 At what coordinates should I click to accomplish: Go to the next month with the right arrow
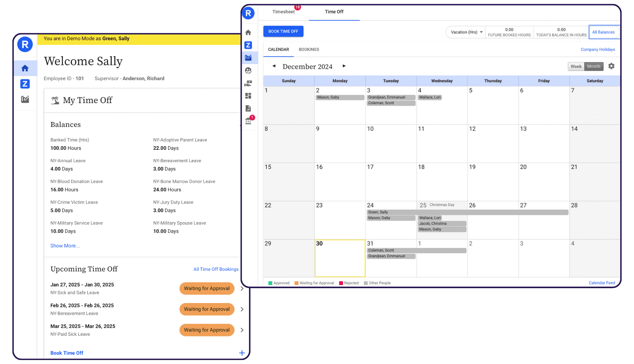click(344, 66)
